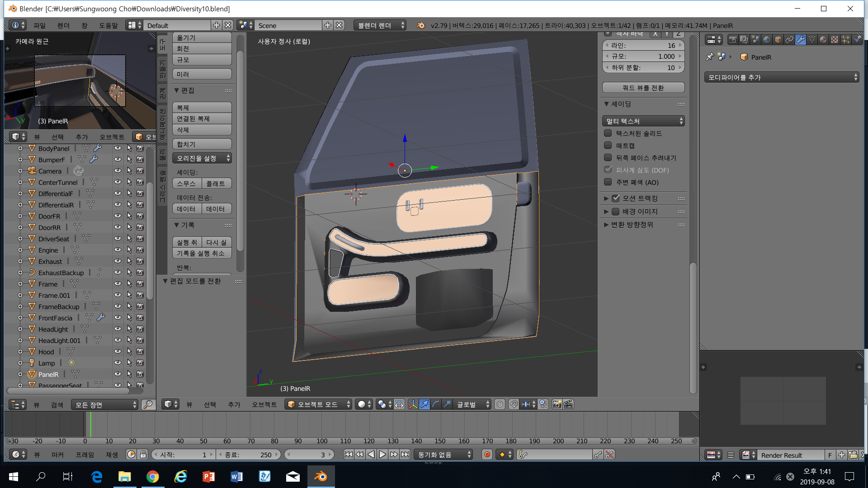
Task: Open the Material properties sphere tab
Action: 823,40
